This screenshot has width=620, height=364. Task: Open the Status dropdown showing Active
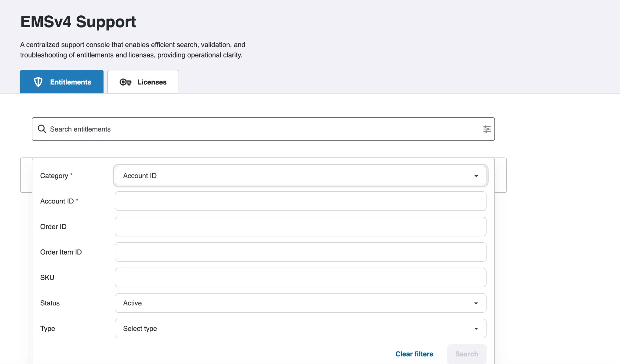pos(301,303)
